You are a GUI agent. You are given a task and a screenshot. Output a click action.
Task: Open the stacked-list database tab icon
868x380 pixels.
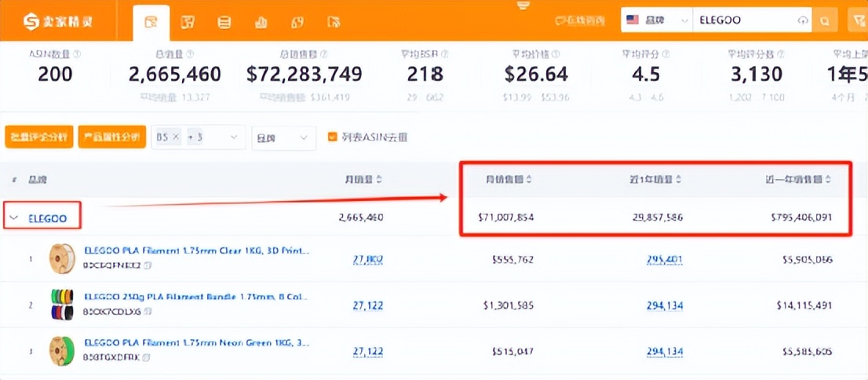[224, 22]
